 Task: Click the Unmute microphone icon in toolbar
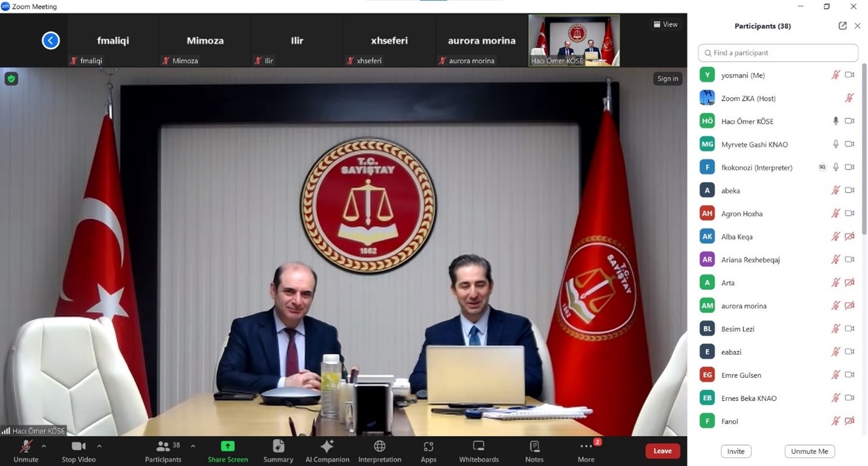[26, 447]
